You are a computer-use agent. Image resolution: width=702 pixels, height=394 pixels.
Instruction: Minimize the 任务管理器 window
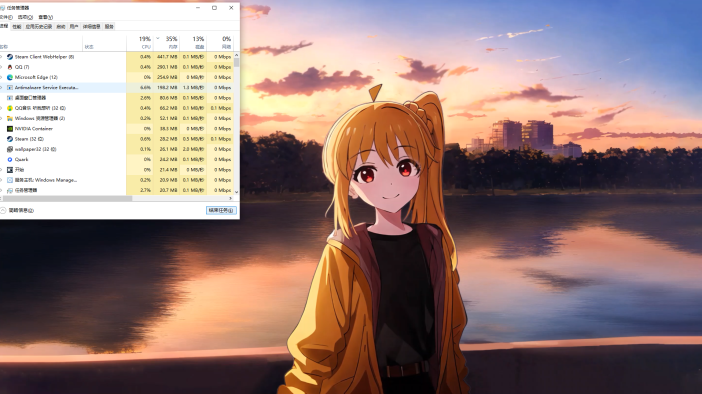coord(198,8)
